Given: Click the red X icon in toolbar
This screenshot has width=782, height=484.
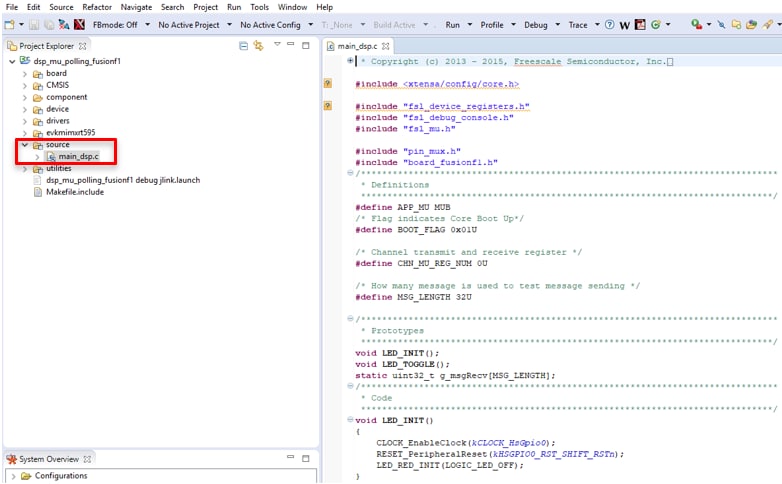Looking at the screenshot, I should pyautogui.click(x=78, y=24).
